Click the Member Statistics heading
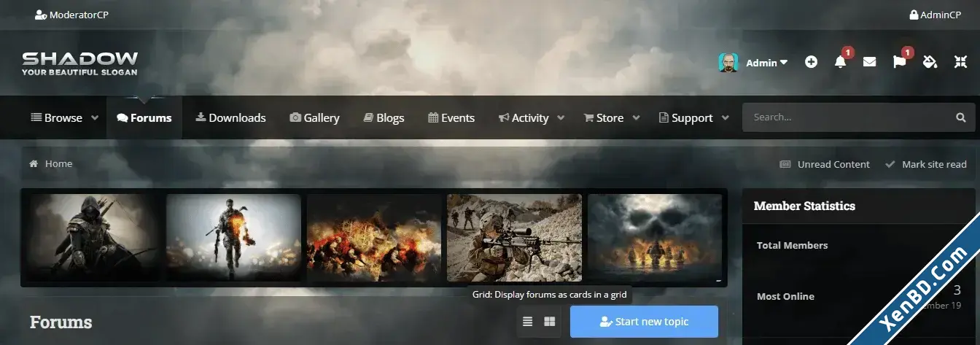Image resolution: width=980 pixels, height=345 pixels. point(804,206)
